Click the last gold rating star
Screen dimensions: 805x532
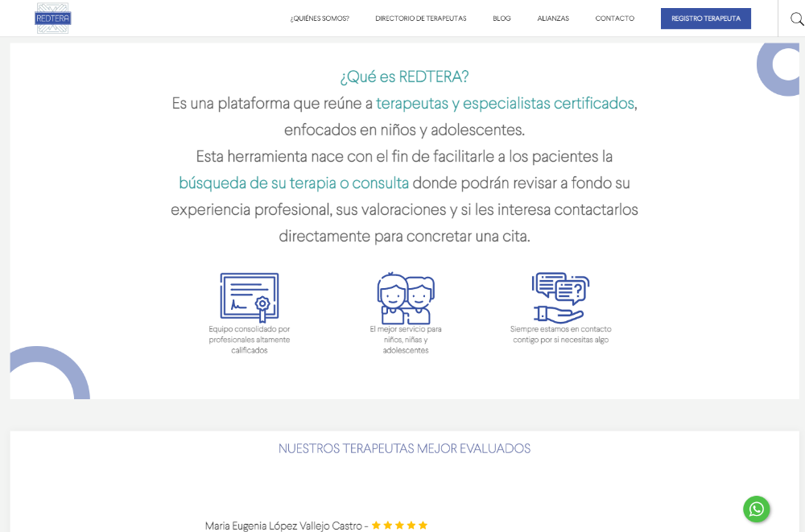[x=423, y=526]
